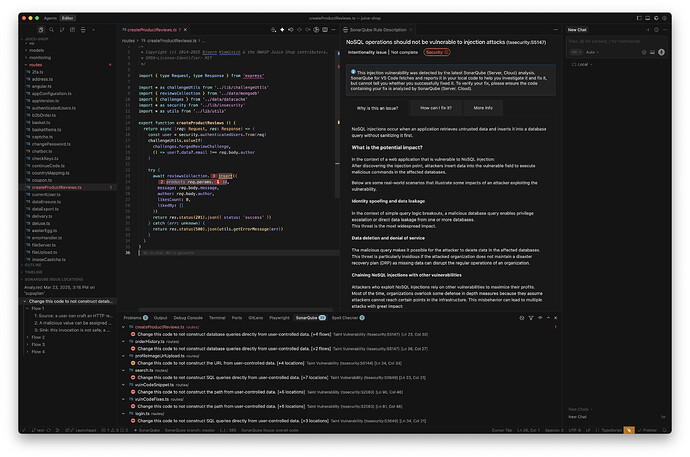This screenshot has height=457, width=690.
Task: Open the Problems panel tab
Action: (x=135, y=318)
